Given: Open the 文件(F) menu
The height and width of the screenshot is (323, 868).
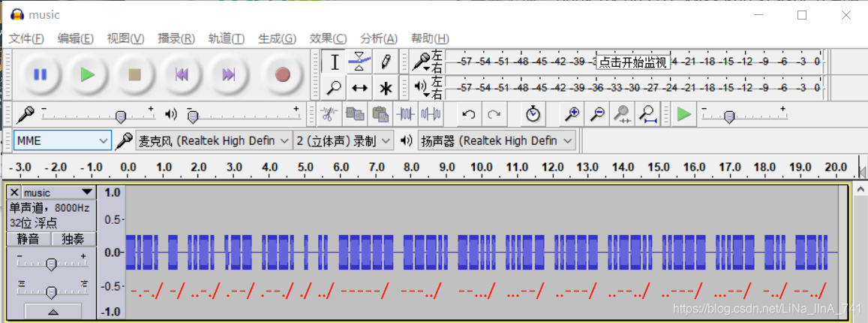Looking at the screenshot, I should (26, 39).
